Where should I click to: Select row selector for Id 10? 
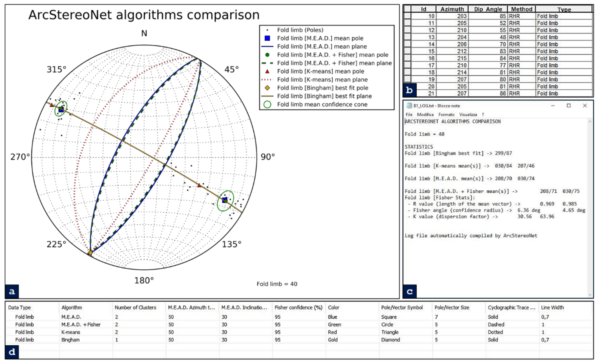click(x=407, y=16)
